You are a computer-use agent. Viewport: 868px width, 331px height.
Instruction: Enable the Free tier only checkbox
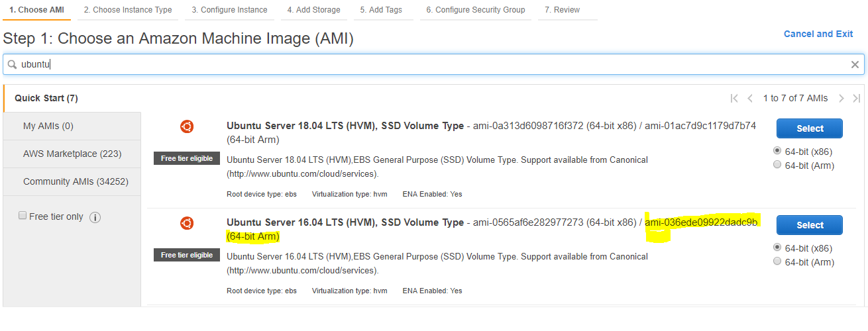[x=23, y=216]
